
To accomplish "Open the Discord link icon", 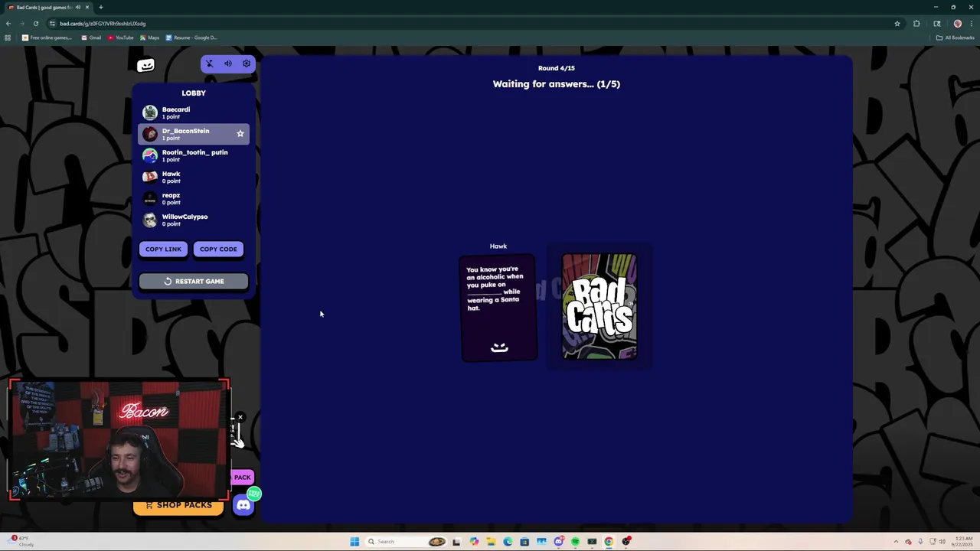I will (243, 505).
